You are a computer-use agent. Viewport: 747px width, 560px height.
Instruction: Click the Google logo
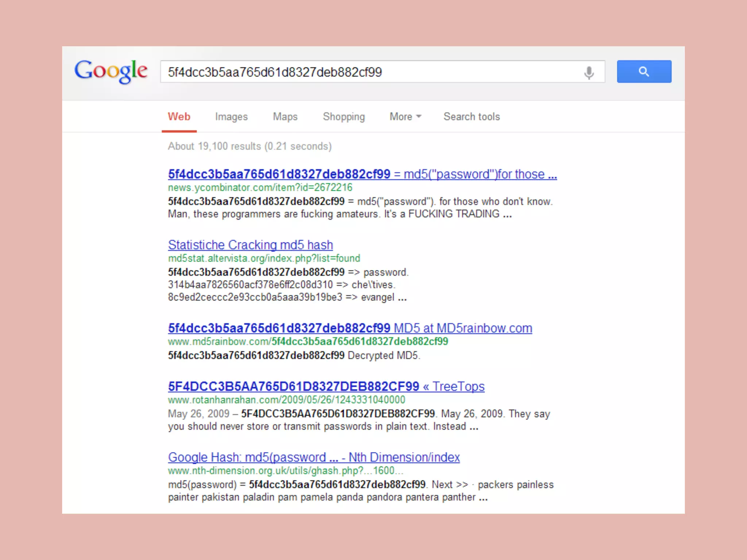[x=111, y=71]
